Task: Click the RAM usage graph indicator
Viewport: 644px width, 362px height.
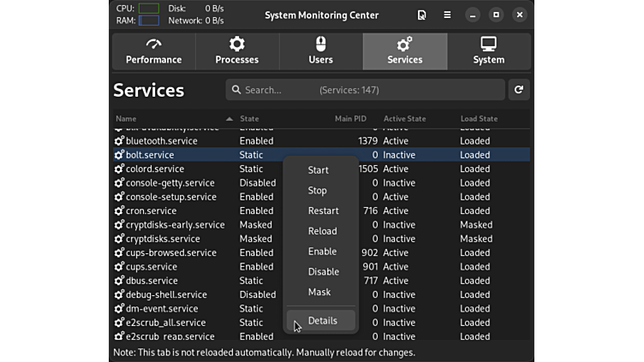Action: point(148,21)
